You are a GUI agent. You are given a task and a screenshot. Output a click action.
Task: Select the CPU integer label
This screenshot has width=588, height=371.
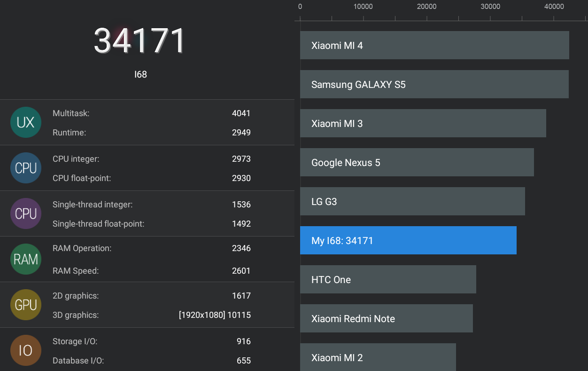click(x=76, y=159)
